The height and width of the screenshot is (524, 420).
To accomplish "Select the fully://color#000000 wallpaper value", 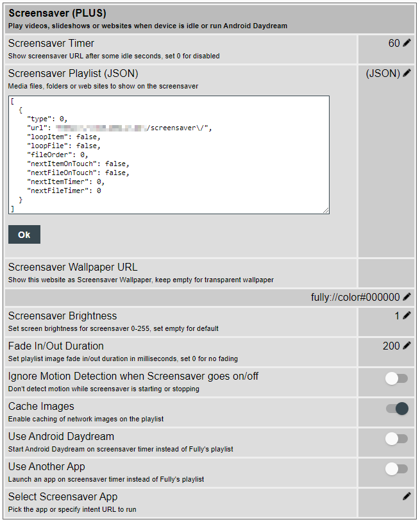I will pos(355,298).
